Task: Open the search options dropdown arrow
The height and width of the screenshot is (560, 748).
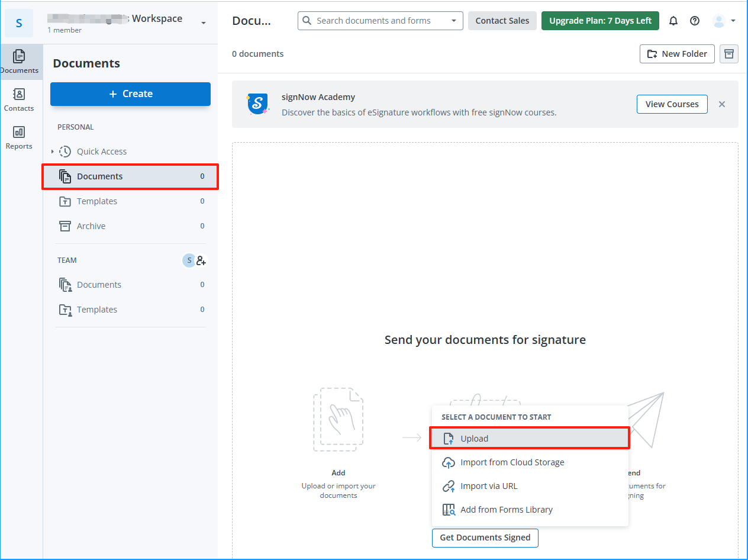Action: 454,21
